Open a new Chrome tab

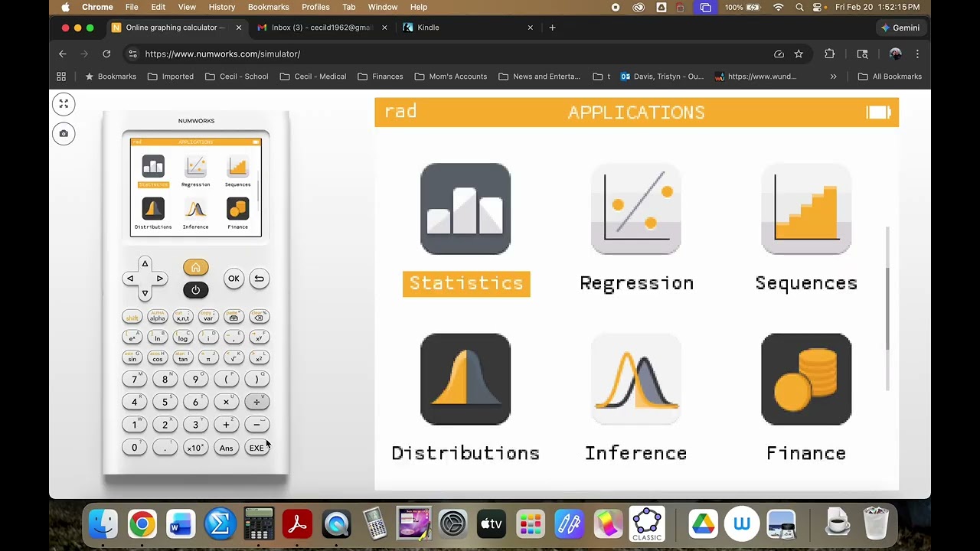point(552,28)
